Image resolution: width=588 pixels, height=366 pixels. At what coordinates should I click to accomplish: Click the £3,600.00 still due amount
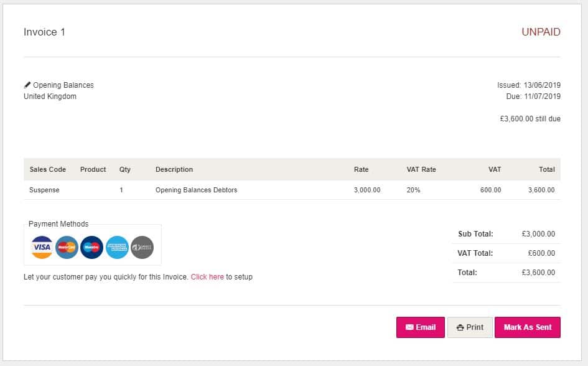click(530, 119)
